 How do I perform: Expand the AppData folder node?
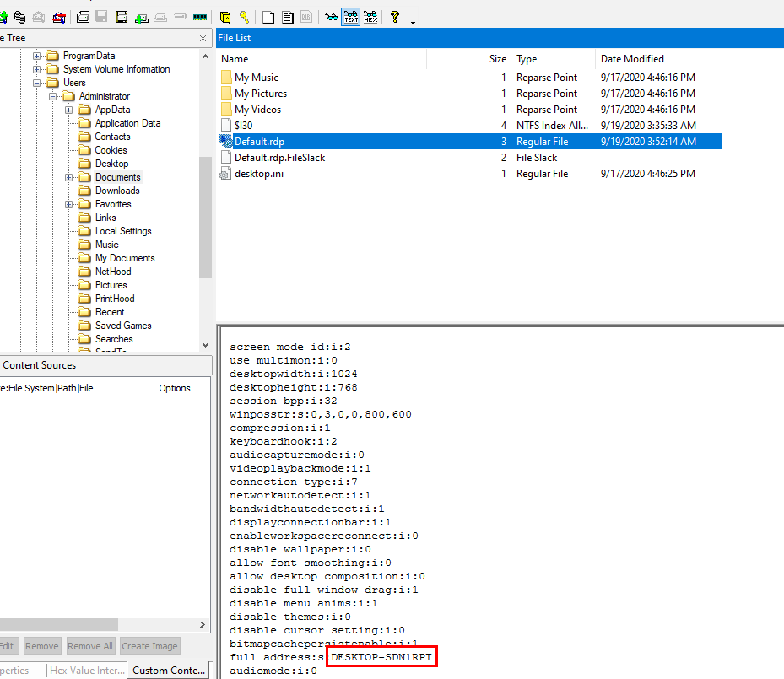pyautogui.click(x=69, y=110)
